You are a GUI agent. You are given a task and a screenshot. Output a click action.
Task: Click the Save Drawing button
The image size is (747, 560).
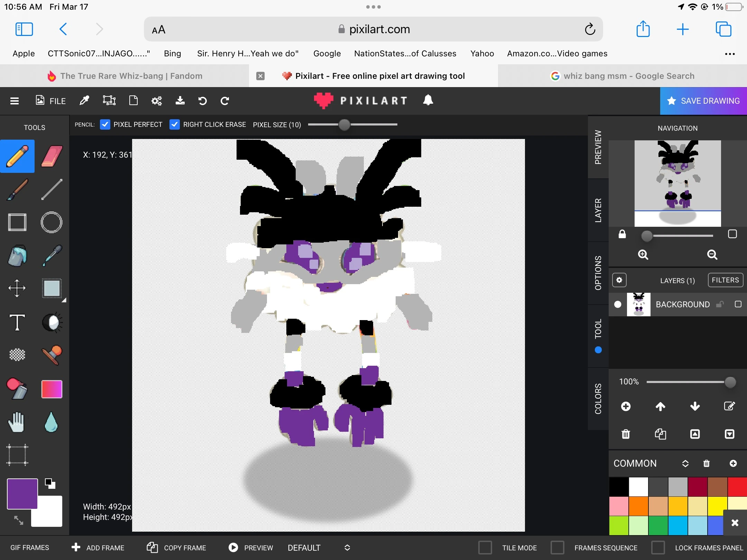(703, 101)
